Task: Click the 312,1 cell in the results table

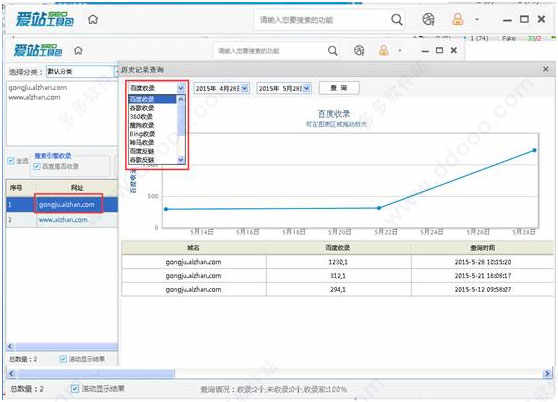Action: coord(338,276)
